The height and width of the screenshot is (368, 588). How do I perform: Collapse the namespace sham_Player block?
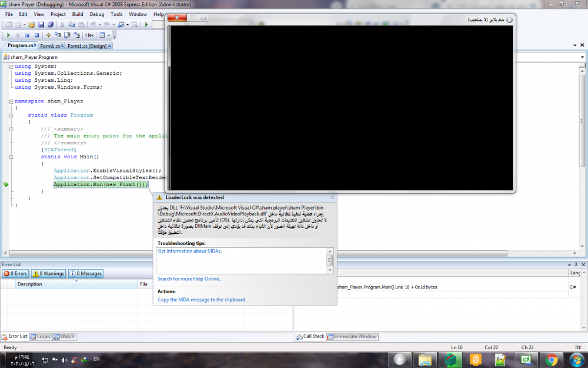(11, 101)
